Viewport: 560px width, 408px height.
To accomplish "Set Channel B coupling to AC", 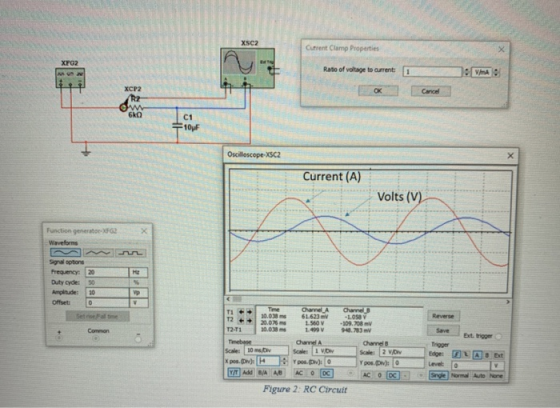I will click(366, 375).
